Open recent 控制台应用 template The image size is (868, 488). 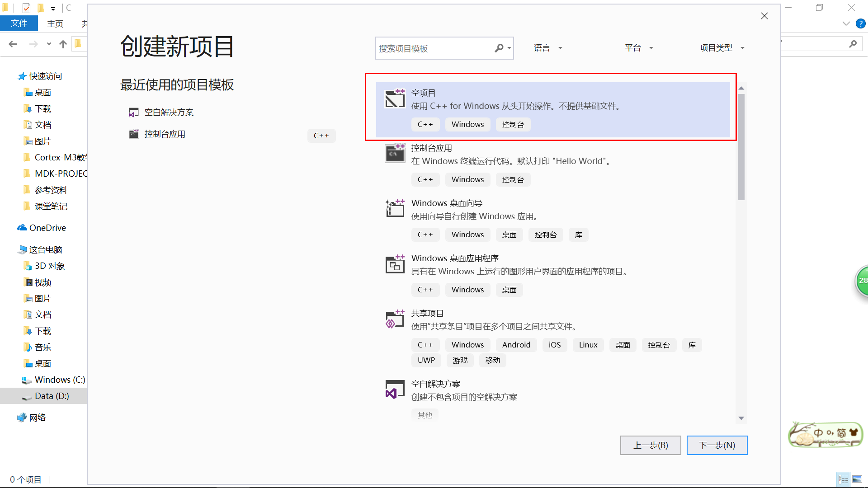click(x=165, y=134)
